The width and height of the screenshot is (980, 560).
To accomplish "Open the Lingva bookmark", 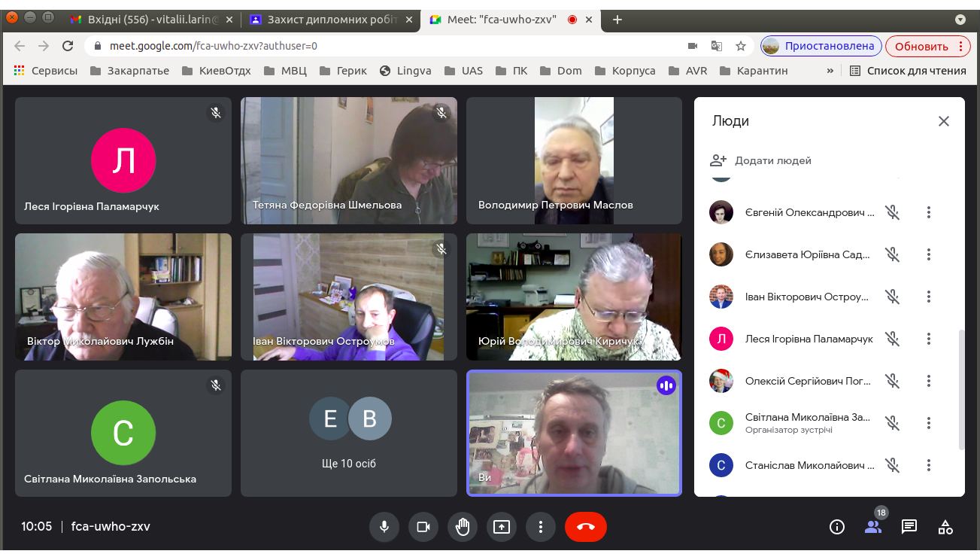I will [405, 71].
